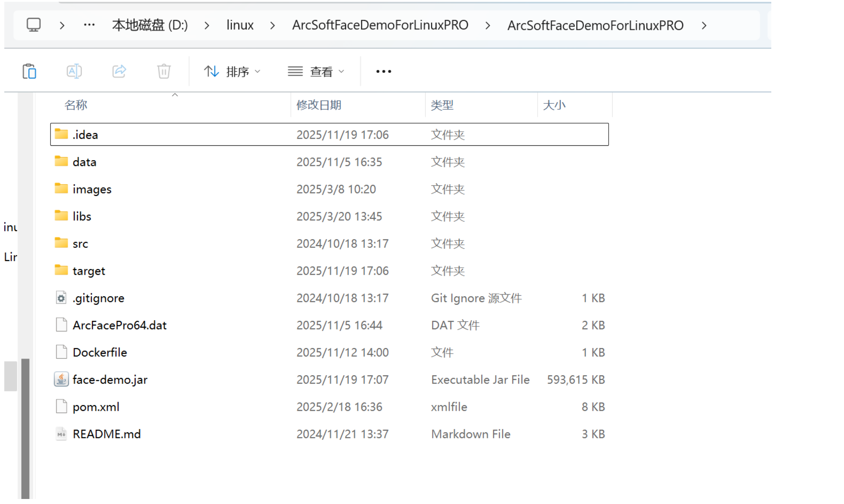Select the target folder

click(x=88, y=271)
